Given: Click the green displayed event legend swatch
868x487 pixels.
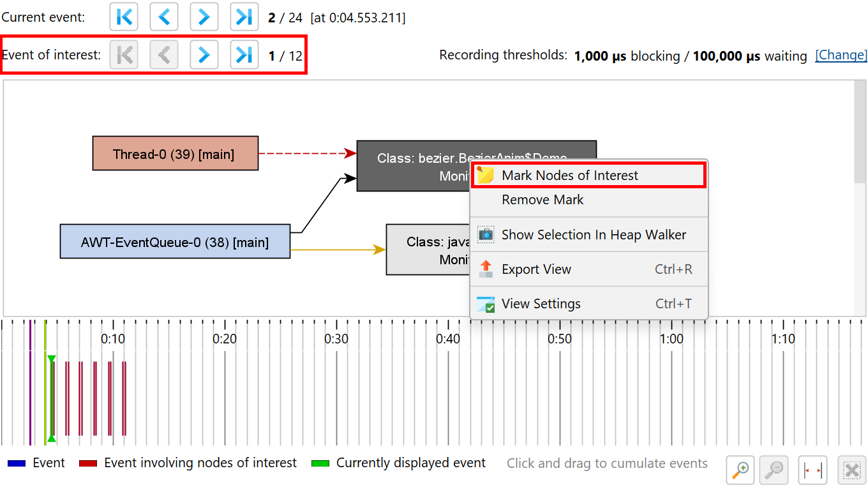Looking at the screenshot, I should (320, 463).
